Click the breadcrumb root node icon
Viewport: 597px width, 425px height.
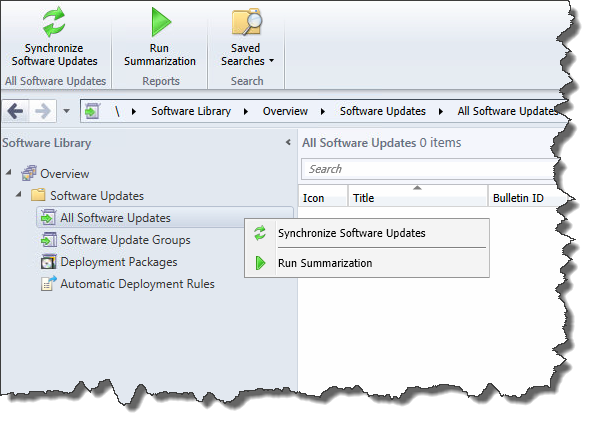92,111
